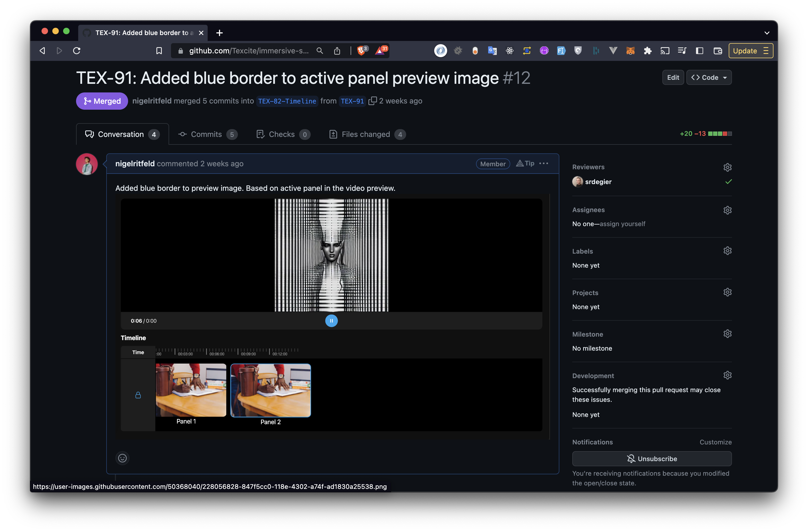Click the Edit title button
The height and width of the screenshot is (532, 808).
(x=673, y=77)
